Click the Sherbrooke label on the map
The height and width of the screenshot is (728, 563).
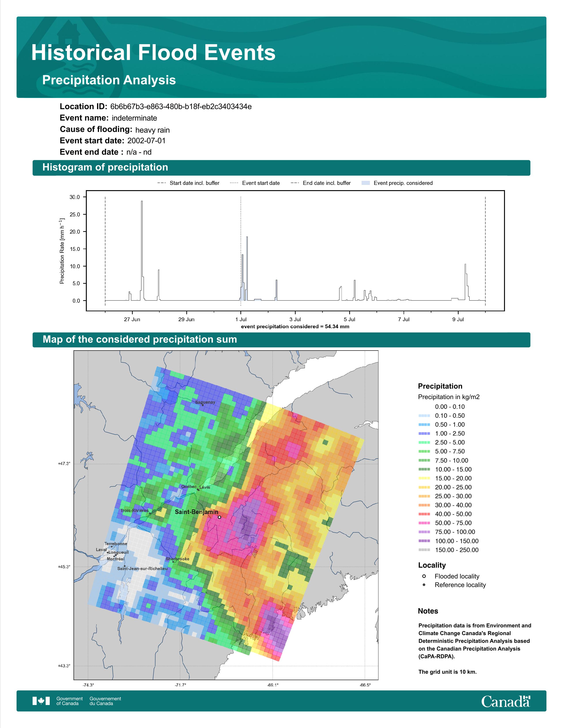[178, 559]
